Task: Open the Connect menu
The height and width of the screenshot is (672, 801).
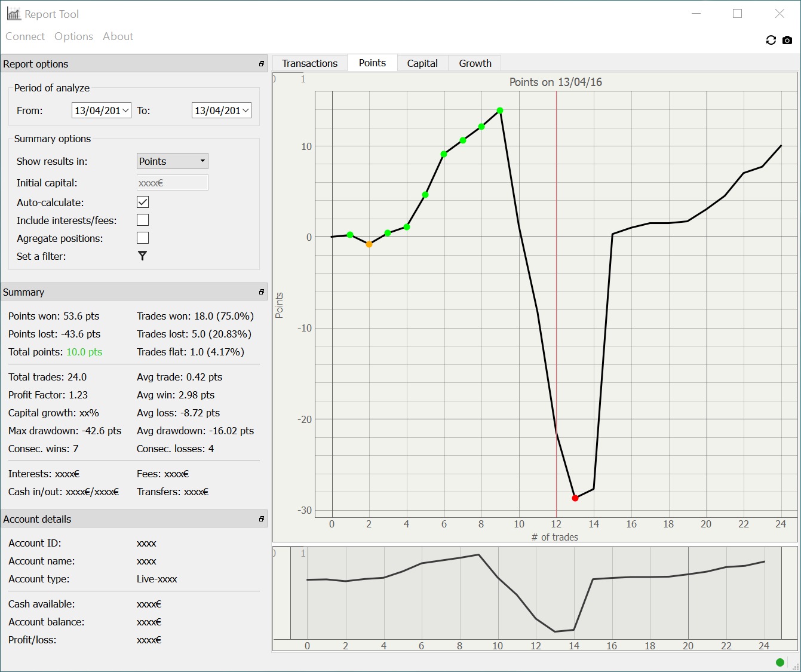Action: pos(25,36)
